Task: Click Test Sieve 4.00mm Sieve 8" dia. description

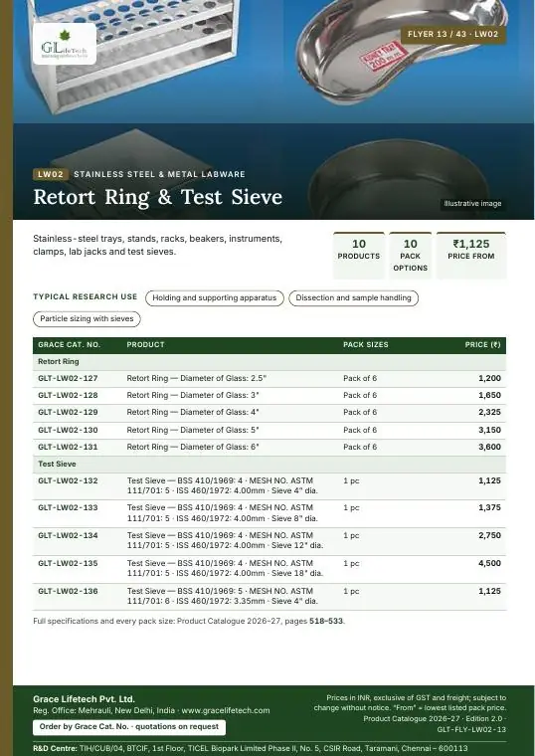Action: click(222, 513)
